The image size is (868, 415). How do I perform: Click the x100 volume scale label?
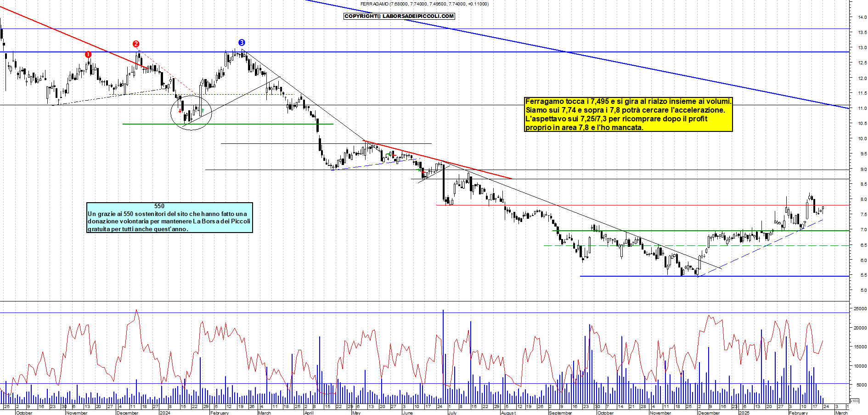pos(854,401)
